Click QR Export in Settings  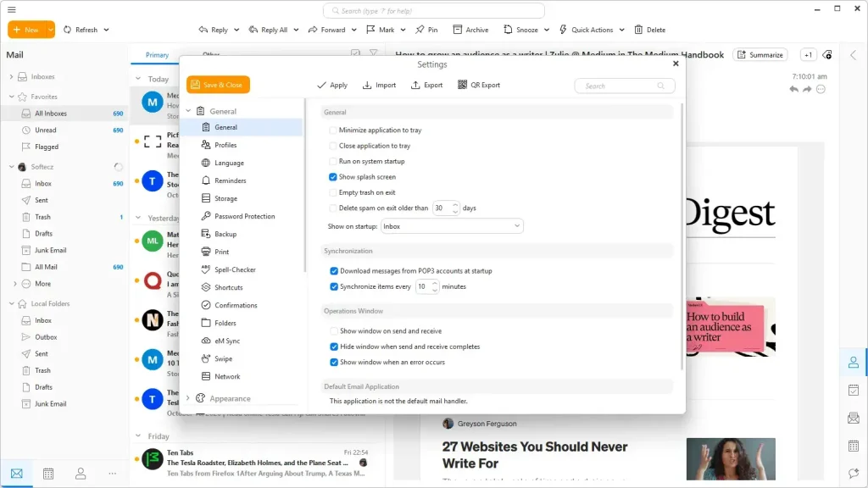[x=479, y=86]
